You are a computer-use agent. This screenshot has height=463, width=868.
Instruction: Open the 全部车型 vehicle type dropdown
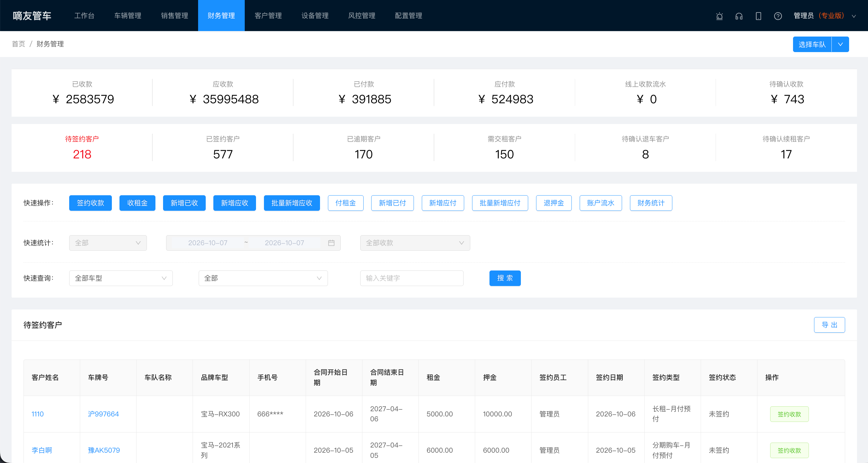(121, 278)
